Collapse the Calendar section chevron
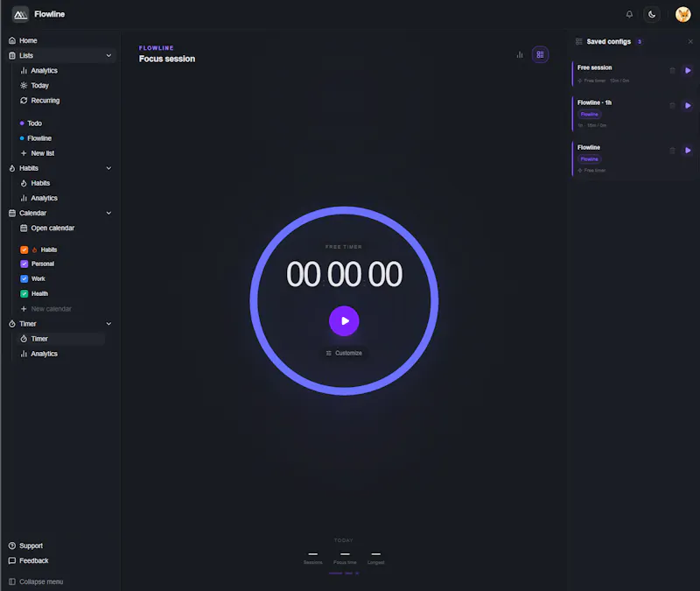Image resolution: width=700 pixels, height=591 pixels. [108, 213]
